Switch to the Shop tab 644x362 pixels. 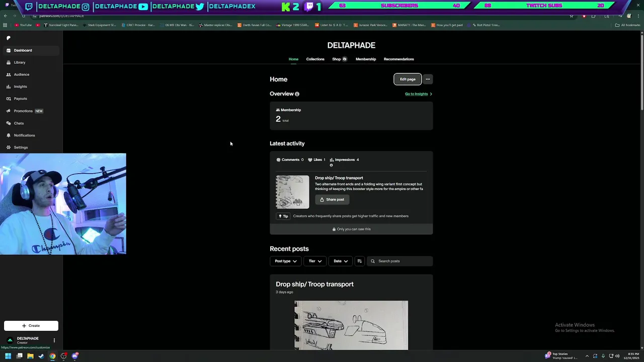pos(339,59)
